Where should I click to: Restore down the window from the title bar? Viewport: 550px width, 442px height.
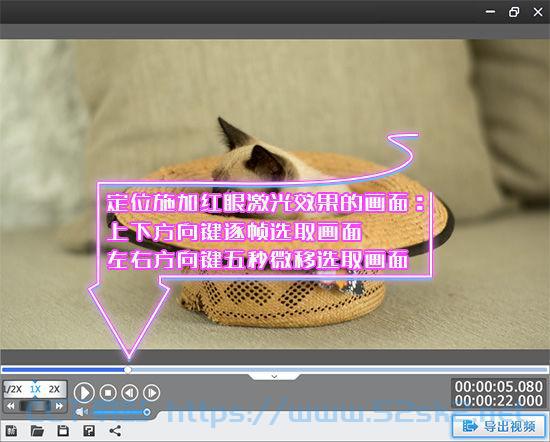click(x=514, y=12)
